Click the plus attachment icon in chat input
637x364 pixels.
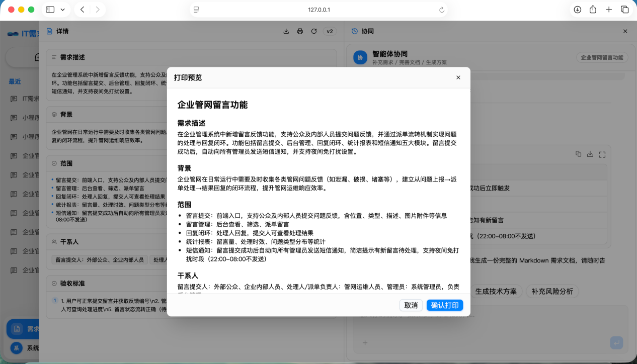(365, 343)
